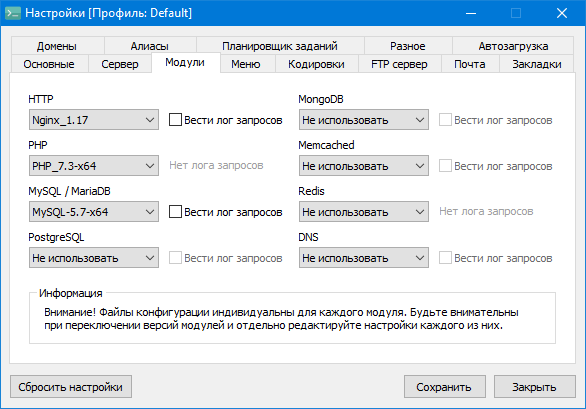Go to the Планировщик заданий tab

click(x=280, y=46)
